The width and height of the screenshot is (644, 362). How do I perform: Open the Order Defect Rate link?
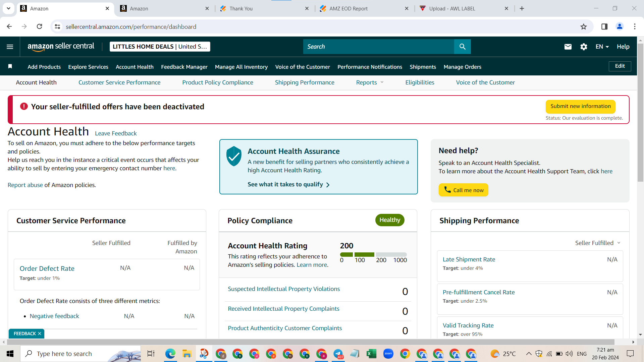(47, 268)
